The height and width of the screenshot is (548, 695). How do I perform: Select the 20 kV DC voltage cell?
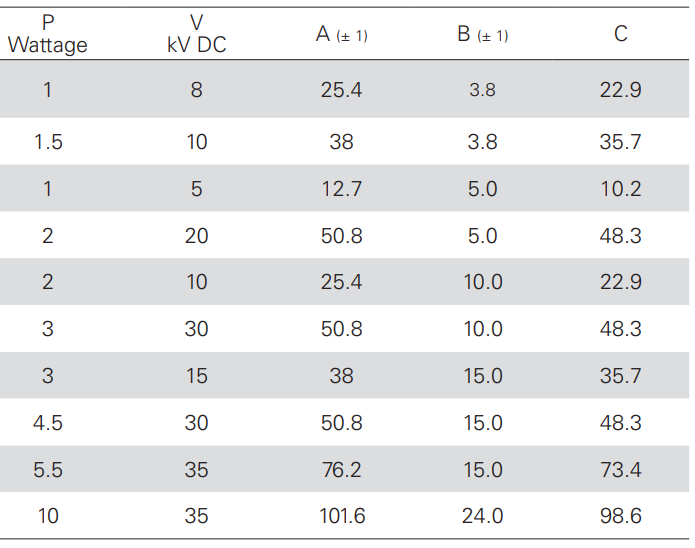[197, 236]
